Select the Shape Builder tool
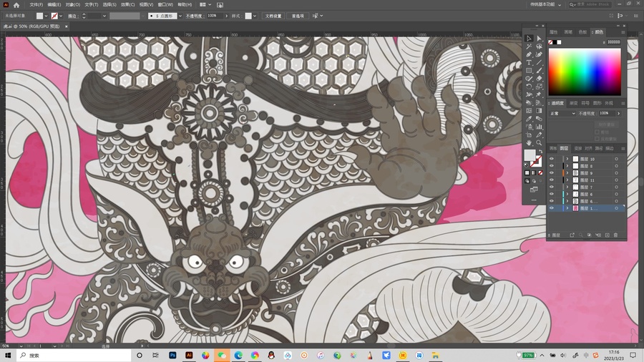This screenshot has width=644, height=362. 529,102
